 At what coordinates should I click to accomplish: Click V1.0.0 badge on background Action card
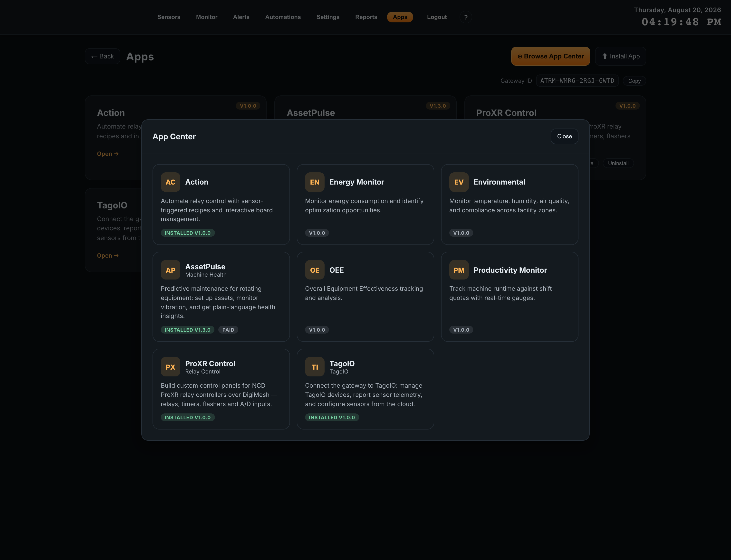tap(248, 106)
